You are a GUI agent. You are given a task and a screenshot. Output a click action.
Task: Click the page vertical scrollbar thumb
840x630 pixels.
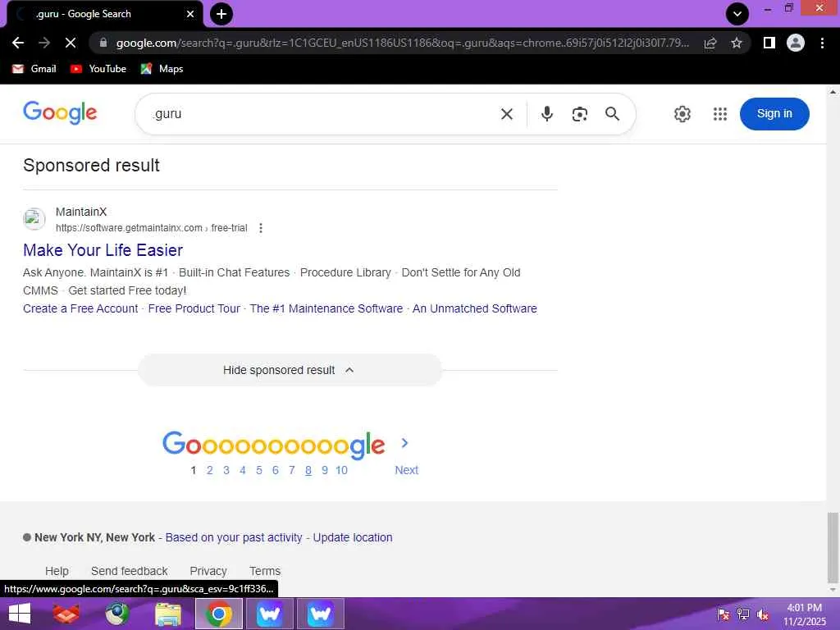(832, 547)
